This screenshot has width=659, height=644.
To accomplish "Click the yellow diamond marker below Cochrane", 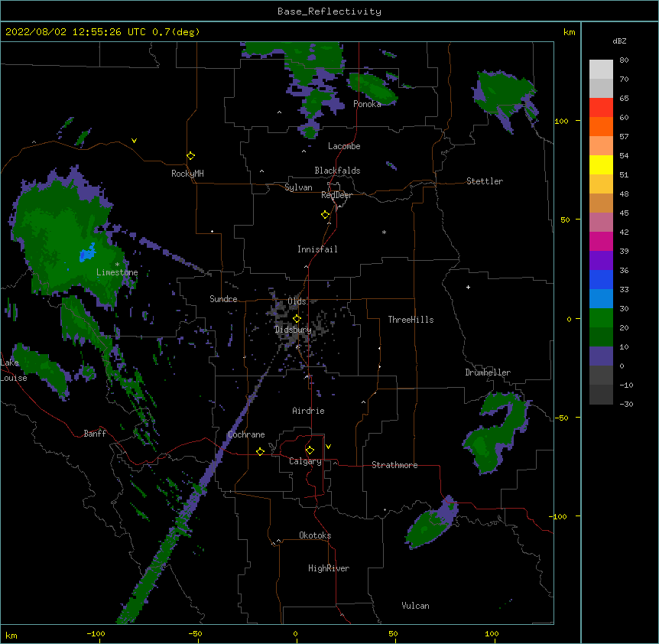I will point(260,451).
